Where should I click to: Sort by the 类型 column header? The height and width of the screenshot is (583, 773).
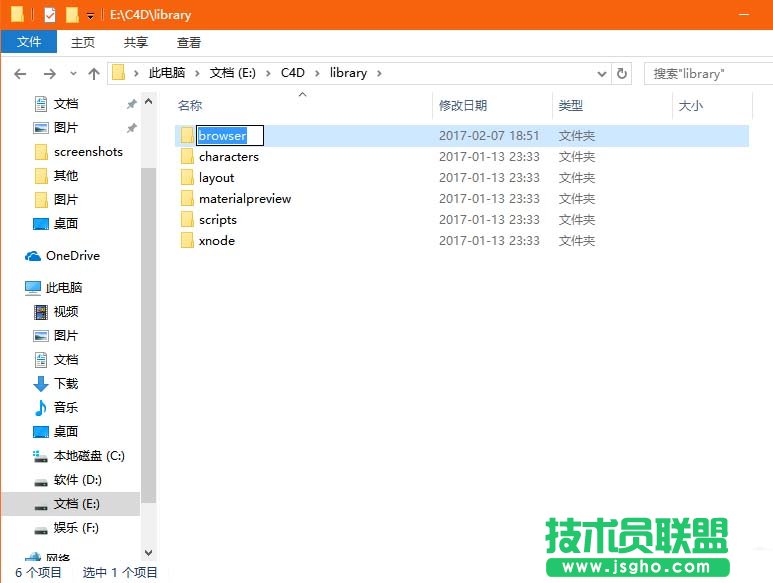(x=571, y=105)
